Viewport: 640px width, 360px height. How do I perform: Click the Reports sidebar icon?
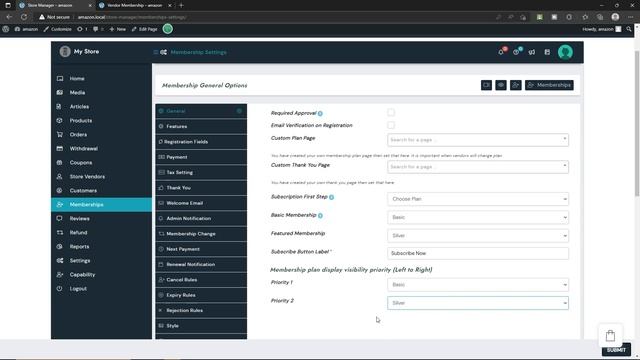(60, 247)
